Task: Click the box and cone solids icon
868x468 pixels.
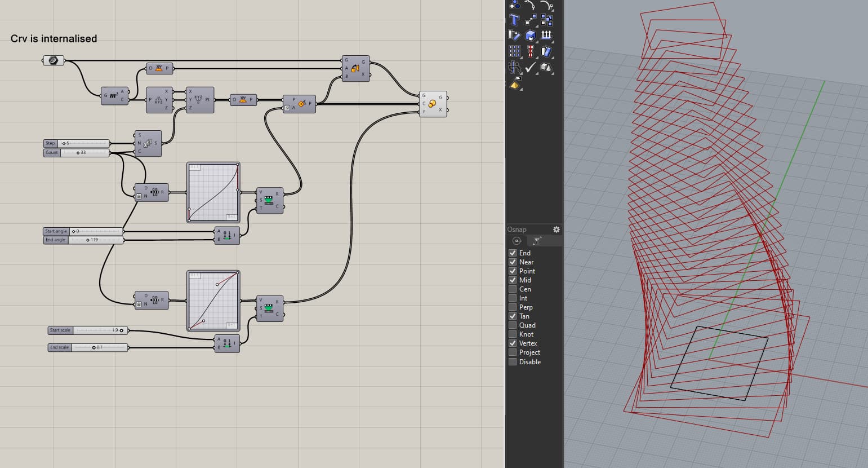Action: pos(546,67)
